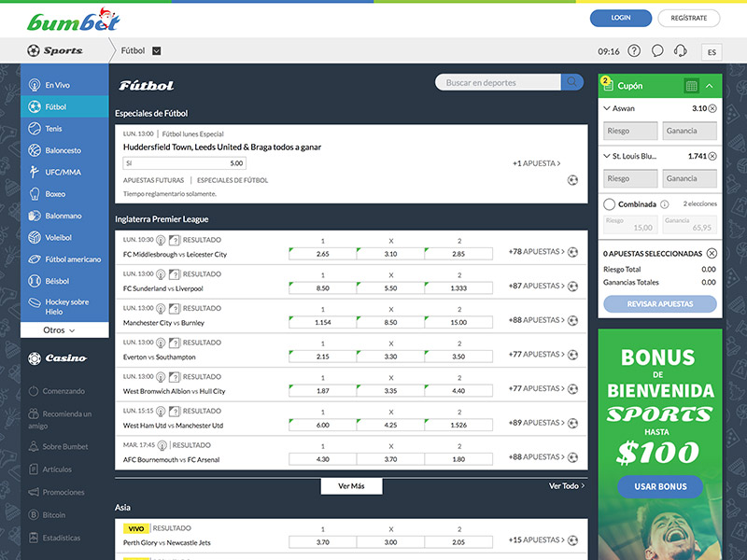
Task: Open the Sports section header
Action: coord(55,50)
